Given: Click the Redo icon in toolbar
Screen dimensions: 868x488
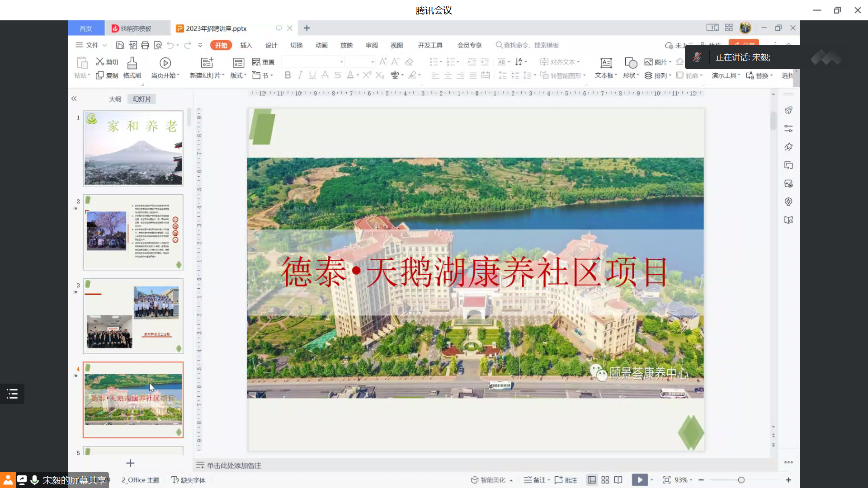Looking at the screenshot, I should click(x=188, y=45).
